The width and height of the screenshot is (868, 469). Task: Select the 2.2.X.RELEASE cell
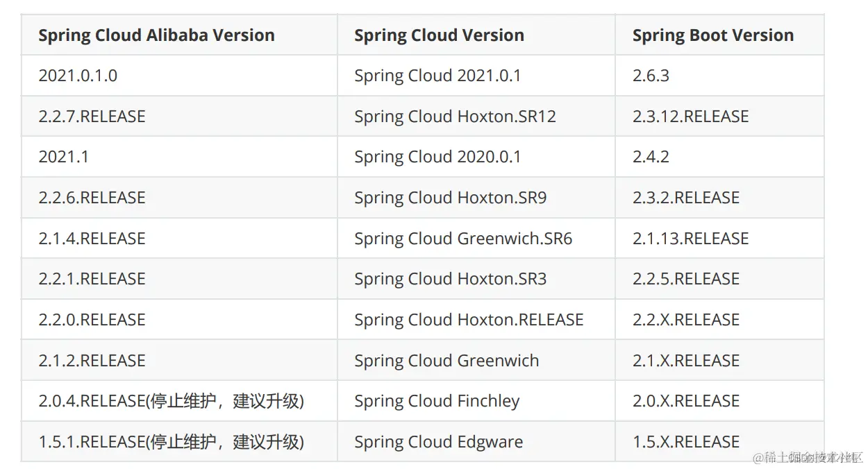pos(719,319)
